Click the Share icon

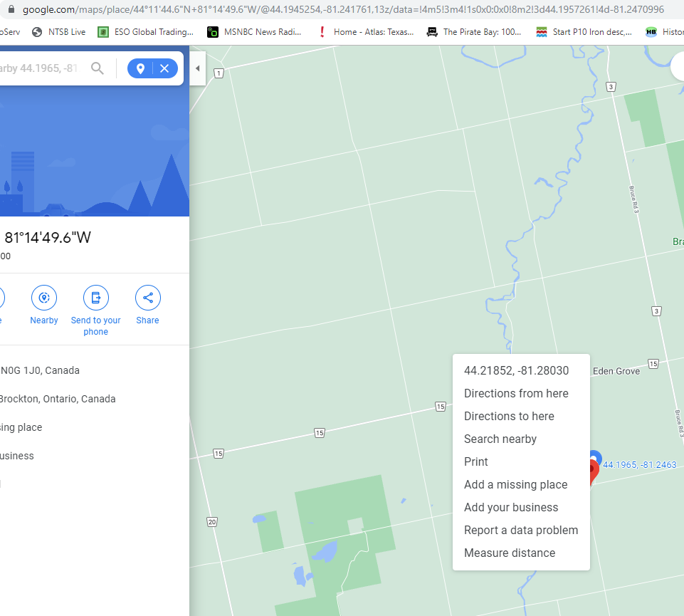(147, 298)
